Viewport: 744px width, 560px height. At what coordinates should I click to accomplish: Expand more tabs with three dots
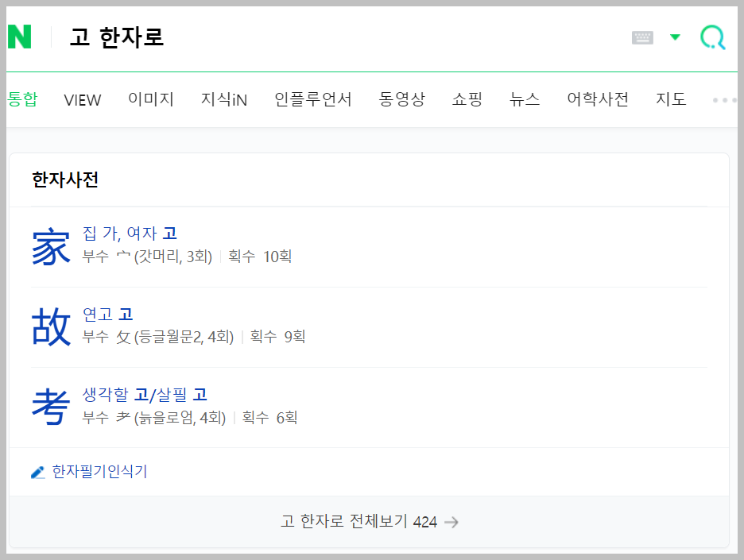724,100
